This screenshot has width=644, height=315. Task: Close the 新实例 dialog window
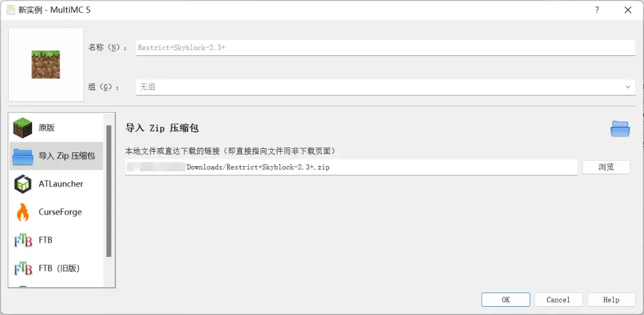point(628,10)
